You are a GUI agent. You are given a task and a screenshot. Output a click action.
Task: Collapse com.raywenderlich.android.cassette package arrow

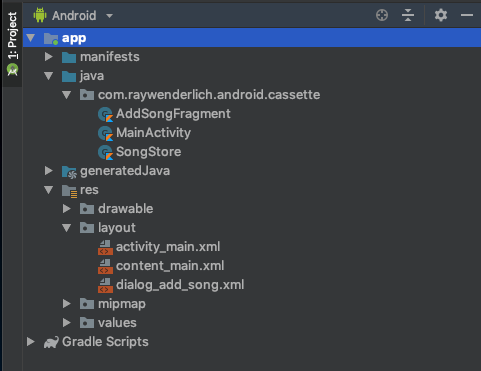67,95
